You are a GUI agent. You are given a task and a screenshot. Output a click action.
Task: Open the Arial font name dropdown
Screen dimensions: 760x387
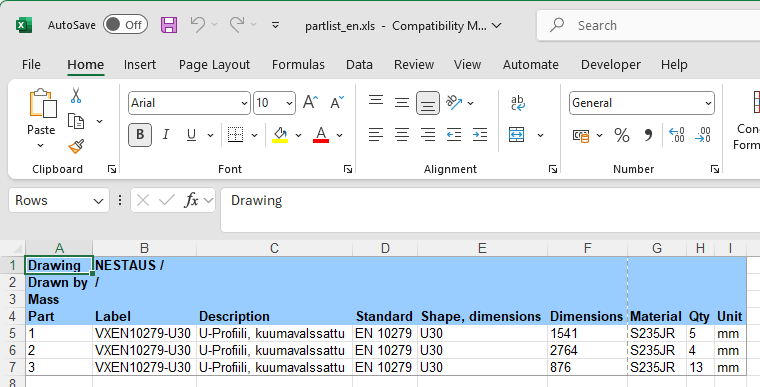244,103
